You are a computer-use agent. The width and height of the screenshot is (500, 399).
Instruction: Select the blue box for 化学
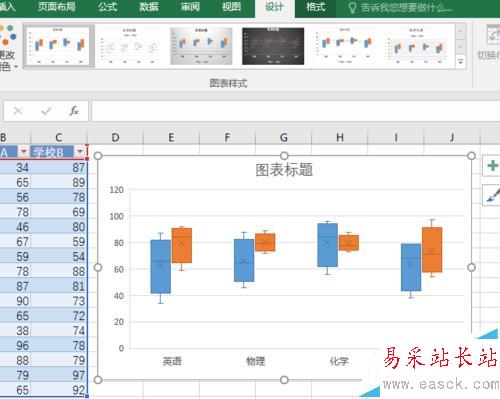327,245
